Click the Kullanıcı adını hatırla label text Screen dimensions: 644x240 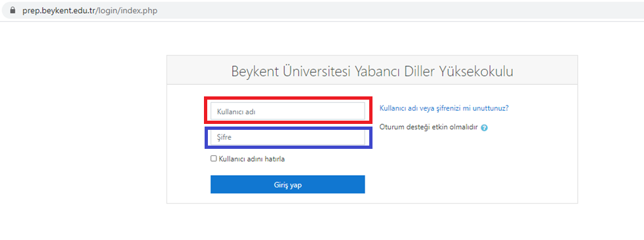click(x=252, y=159)
